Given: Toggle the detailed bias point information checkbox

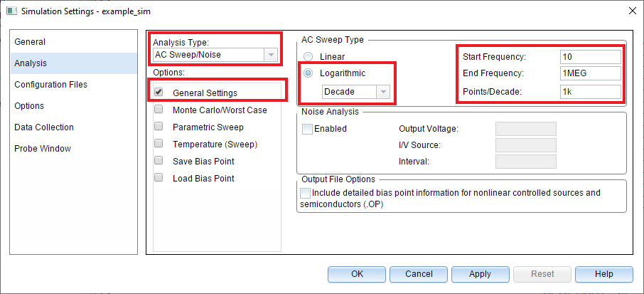Looking at the screenshot, I should click(x=306, y=193).
